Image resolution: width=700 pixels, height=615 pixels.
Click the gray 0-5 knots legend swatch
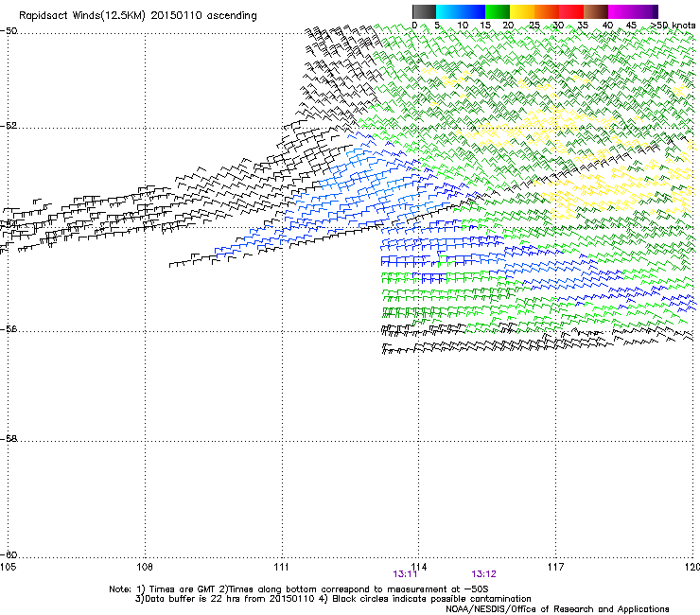click(x=424, y=11)
